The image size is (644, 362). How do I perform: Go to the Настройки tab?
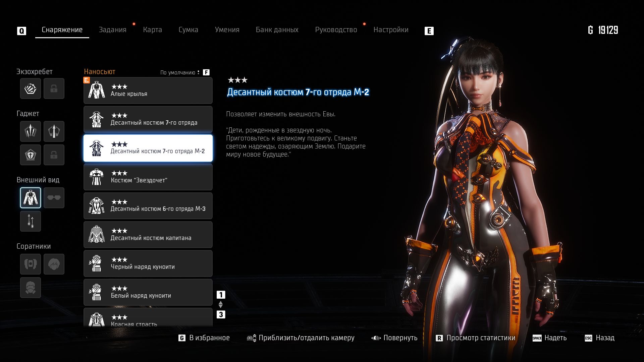[391, 30]
